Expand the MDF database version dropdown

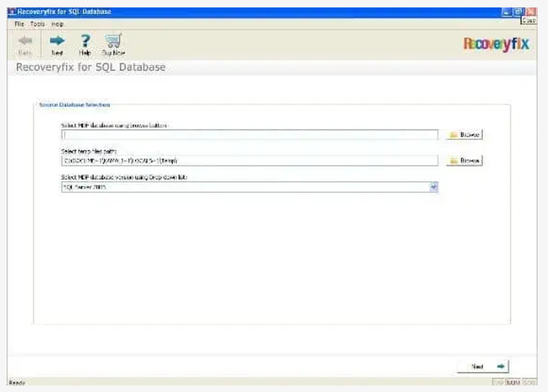[x=433, y=187]
